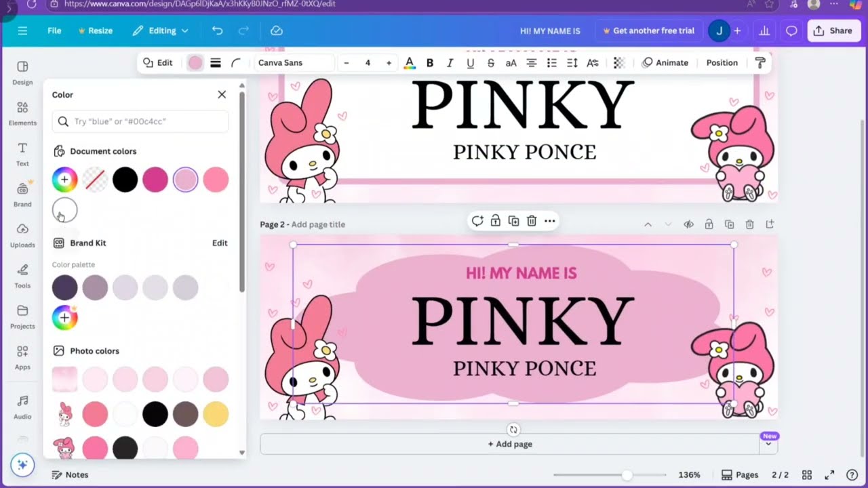
Task: Click the Animate button
Action: pos(665,62)
